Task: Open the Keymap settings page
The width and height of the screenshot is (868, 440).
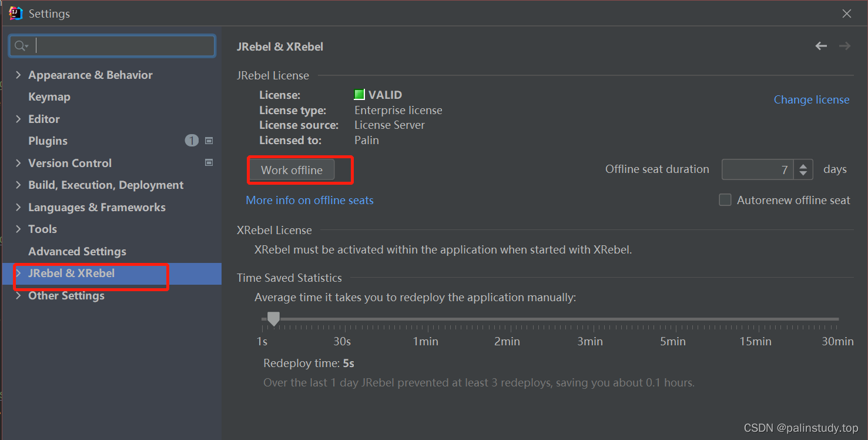Action: (x=49, y=96)
